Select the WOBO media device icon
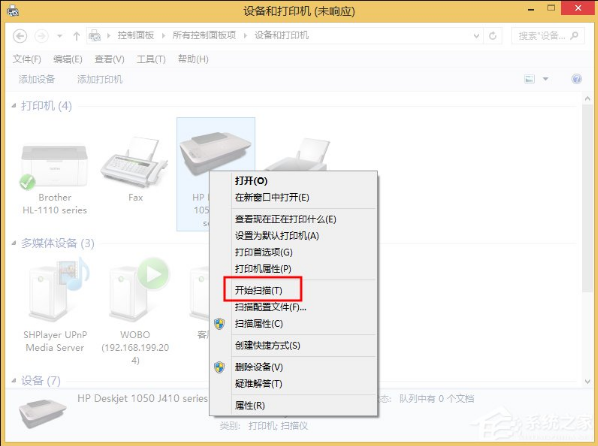598x446 pixels. (x=138, y=290)
